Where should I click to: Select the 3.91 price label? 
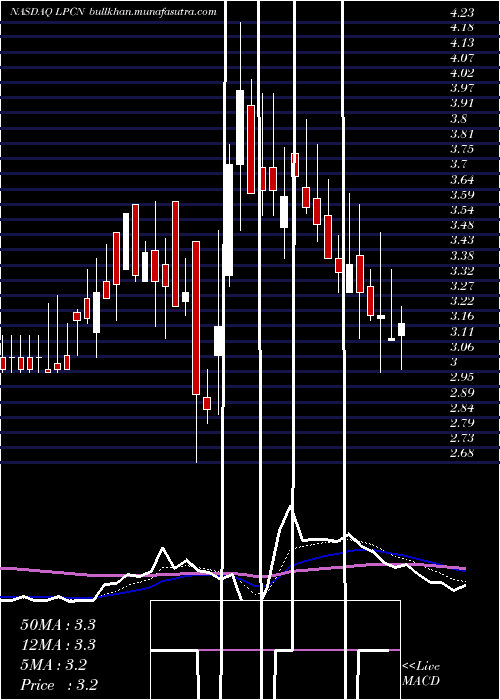point(462,104)
